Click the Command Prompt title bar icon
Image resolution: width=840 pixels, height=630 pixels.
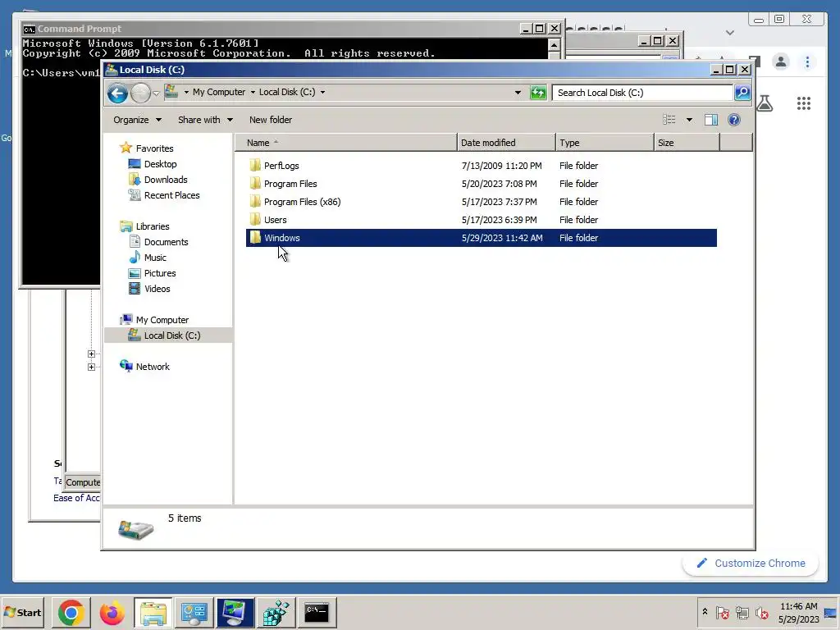pos(29,29)
